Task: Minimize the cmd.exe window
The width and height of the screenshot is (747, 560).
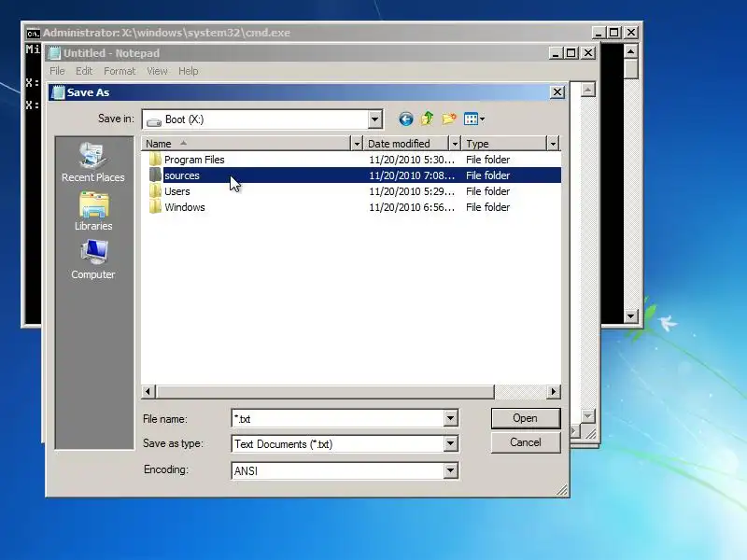Action: pyautogui.click(x=599, y=33)
